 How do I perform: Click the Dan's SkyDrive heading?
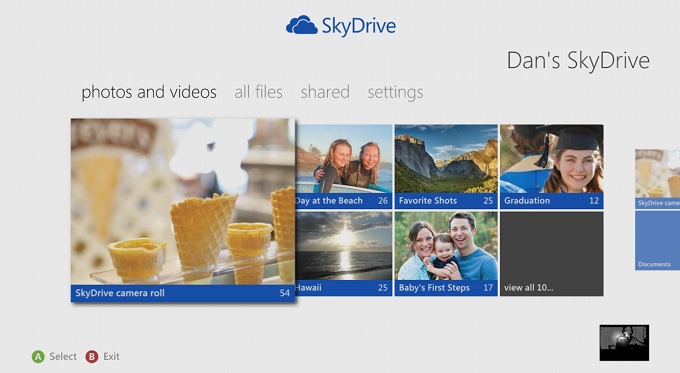coord(578,60)
